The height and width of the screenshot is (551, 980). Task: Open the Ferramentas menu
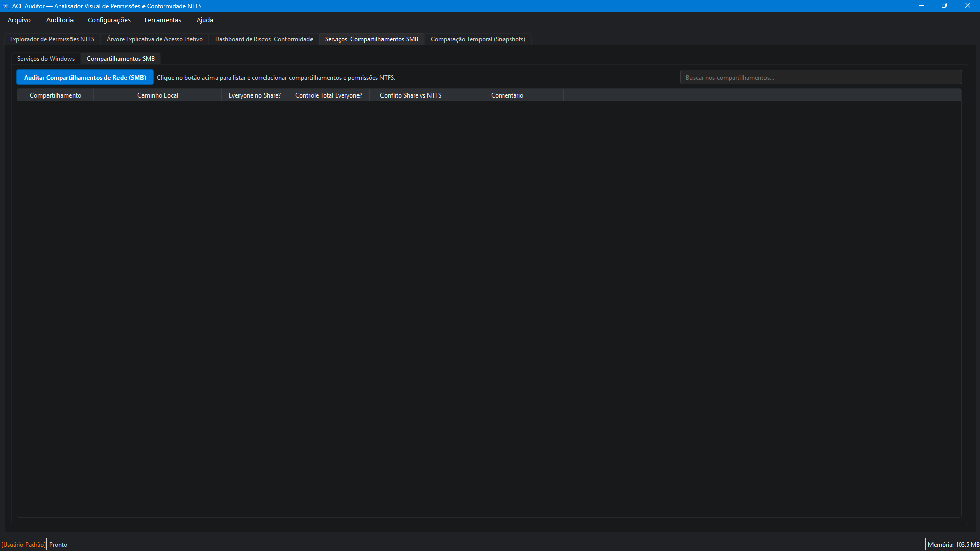click(163, 20)
